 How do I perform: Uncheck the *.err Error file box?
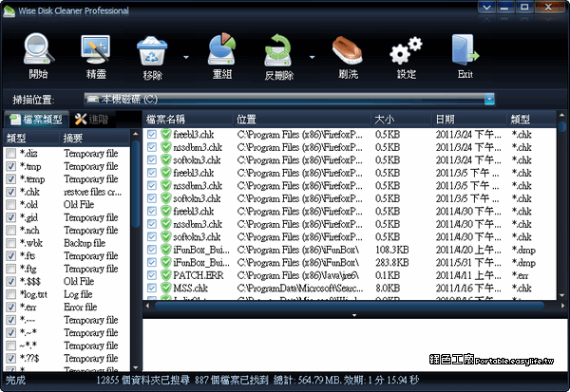[x=10, y=308]
